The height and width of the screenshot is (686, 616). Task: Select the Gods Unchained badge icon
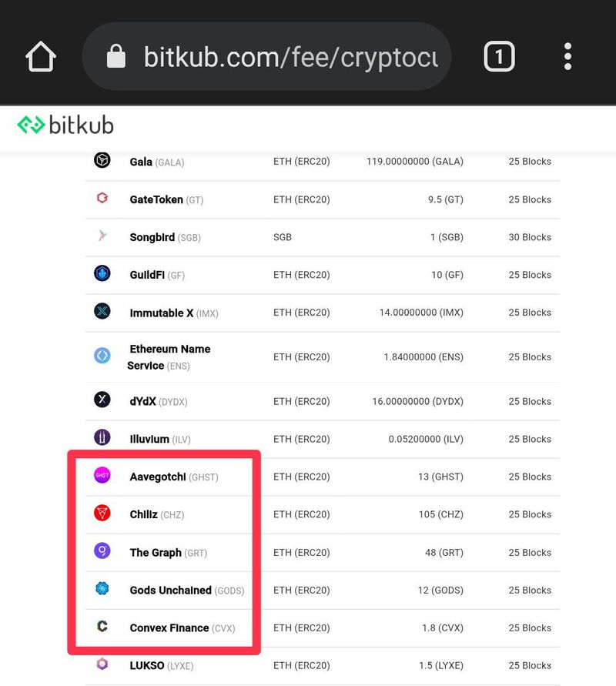(102, 590)
